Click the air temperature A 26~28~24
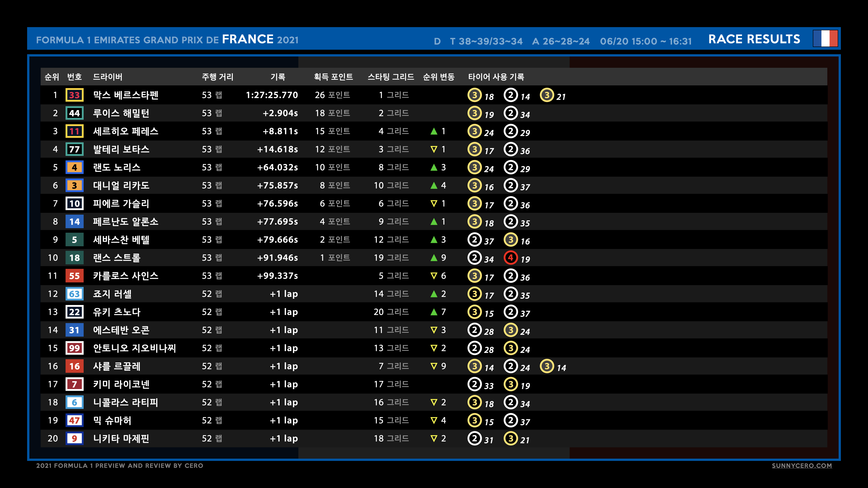Screen dimensions: 868x488 [x=561, y=41]
